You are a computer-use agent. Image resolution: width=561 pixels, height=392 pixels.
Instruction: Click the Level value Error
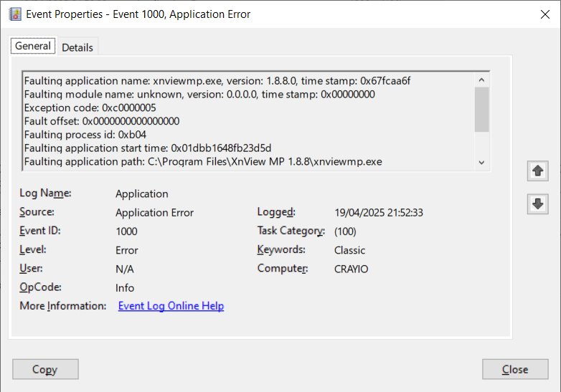pos(126,250)
